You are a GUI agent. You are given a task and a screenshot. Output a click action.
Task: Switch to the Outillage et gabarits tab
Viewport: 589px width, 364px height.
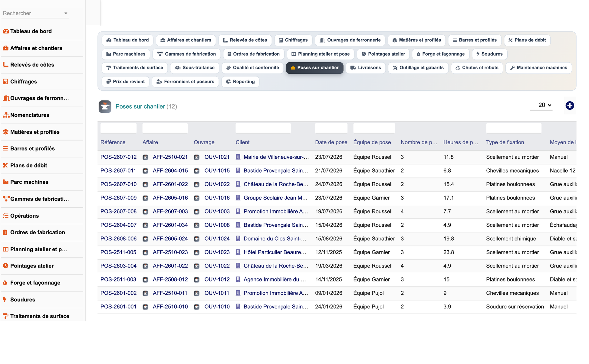(418, 68)
